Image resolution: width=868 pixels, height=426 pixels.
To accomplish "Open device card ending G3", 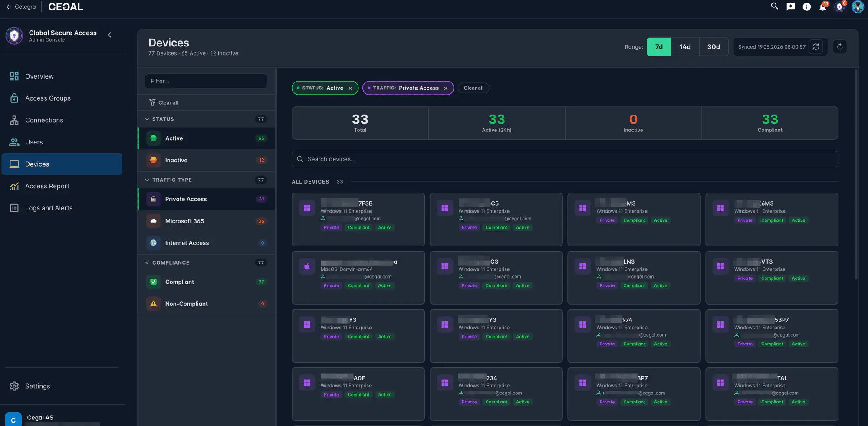I will click(496, 278).
